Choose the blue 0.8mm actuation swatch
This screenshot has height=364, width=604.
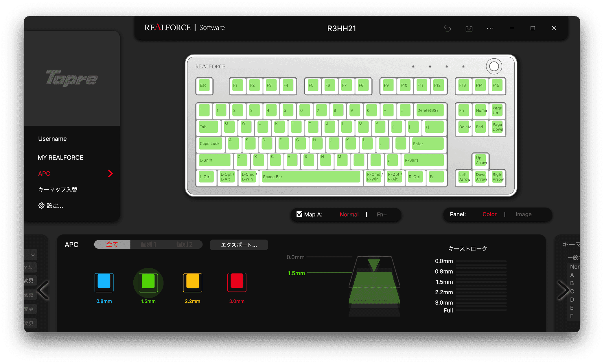pyautogui.click(x=104, y=282)
